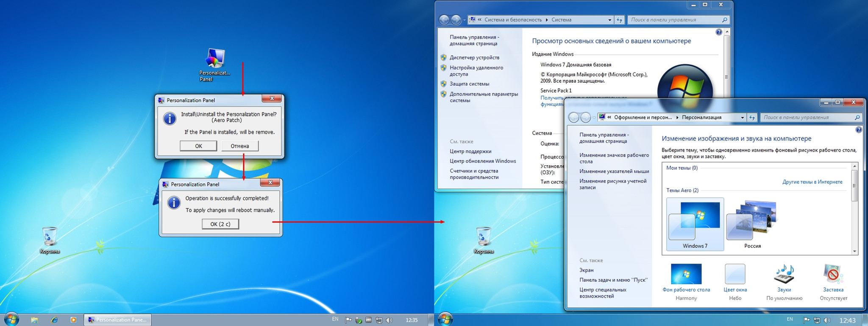Click help icon in the Система window
868x326 pixels.
[719, 32]
